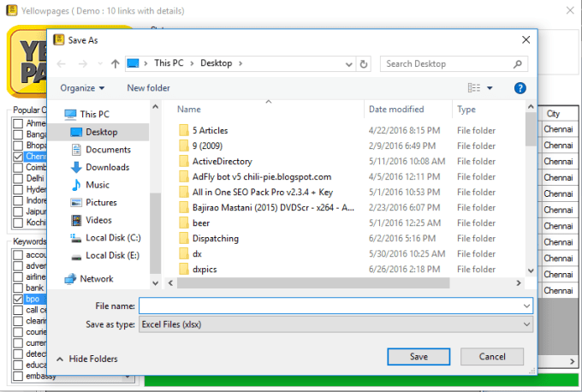Click the Cancel button

[x=492, y=357]
